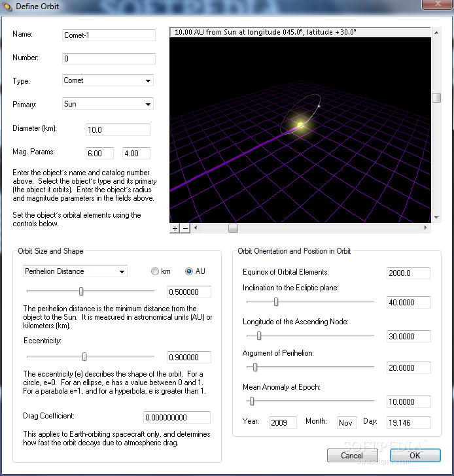Click the Equinox of Orbital Elements field

coord(408,273)
